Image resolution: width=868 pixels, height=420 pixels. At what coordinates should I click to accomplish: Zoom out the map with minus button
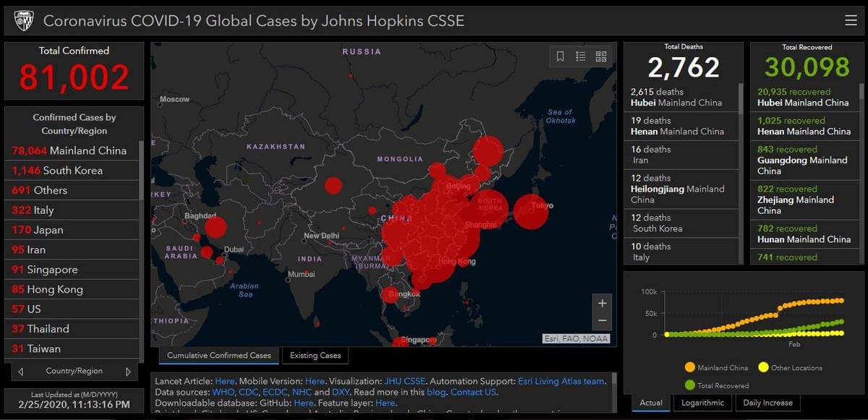pos(603,321)
